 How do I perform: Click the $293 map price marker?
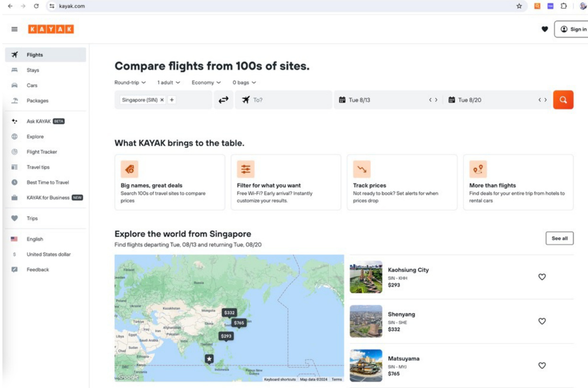coord(227,337)
